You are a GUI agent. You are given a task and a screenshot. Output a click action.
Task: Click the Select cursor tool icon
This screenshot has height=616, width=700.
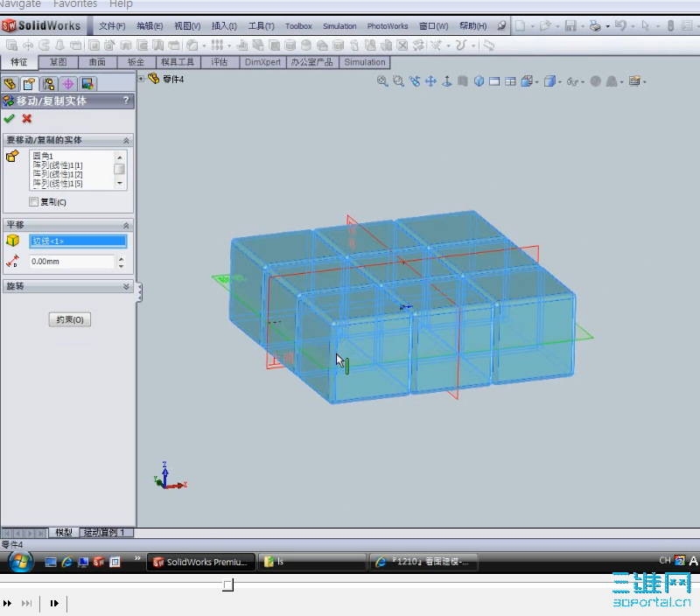645,25
